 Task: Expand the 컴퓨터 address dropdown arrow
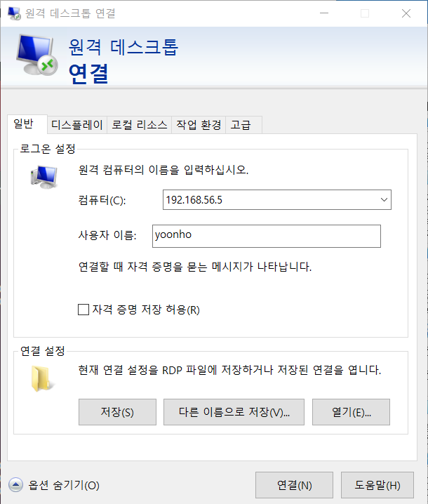click(x=384, y=199)
